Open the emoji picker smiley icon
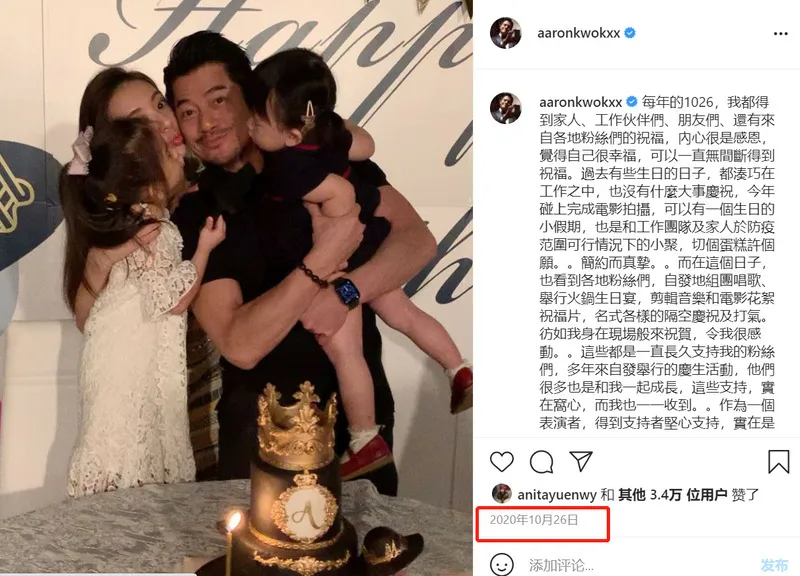The width and height of the screenshot is (800, 576). coord(502,564)
